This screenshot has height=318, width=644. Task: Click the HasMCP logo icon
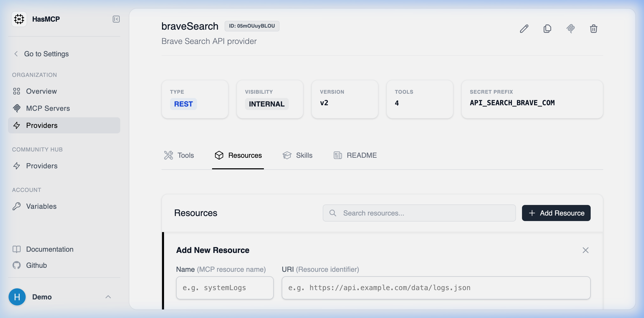coord(19,19)
